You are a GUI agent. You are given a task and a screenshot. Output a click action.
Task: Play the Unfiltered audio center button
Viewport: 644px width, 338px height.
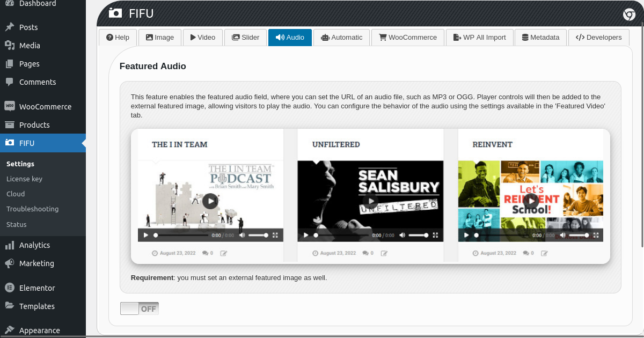point(370,201)
